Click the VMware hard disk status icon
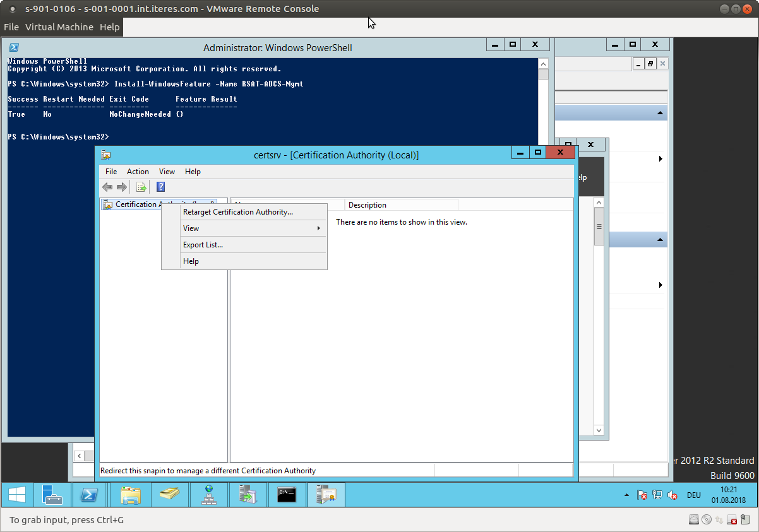This screenshot has height=532, width=759. tap(694, 520)
